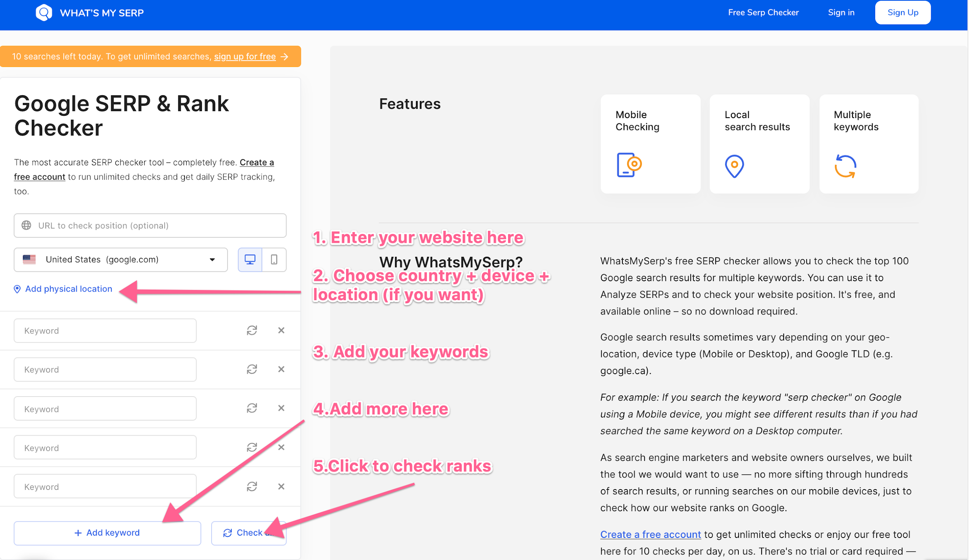Focus the fourth Keyword field
This screenshot has width=969, height=560.
[x=105, y=447]
